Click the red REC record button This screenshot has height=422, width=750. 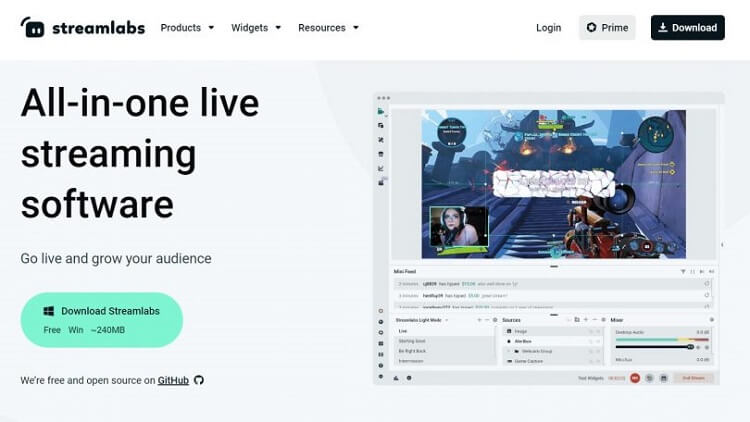tap(635, 378)
